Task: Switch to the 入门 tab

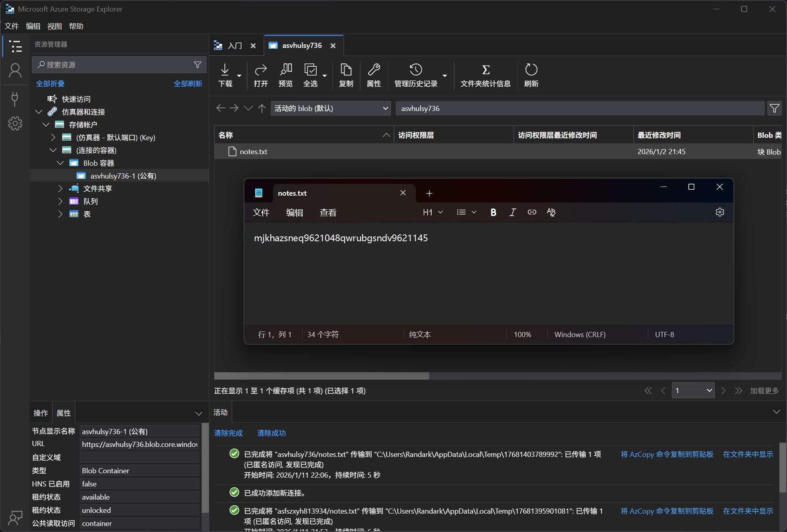Action: (235, 46)
